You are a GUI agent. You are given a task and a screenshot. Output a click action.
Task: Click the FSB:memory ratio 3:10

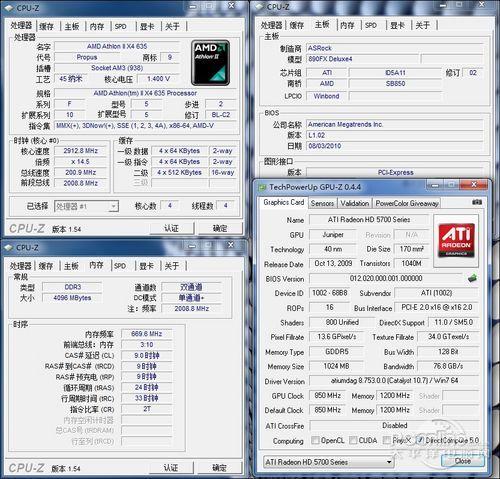(x=147, y=345)
